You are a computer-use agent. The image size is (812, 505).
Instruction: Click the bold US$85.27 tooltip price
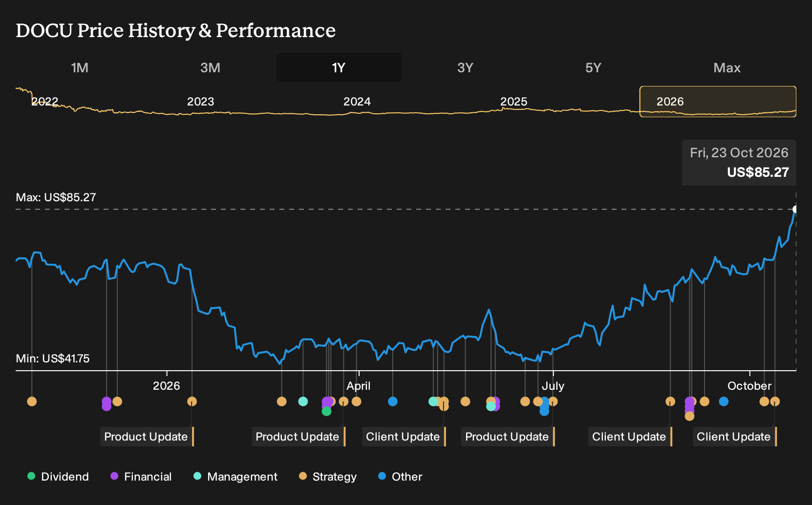(x=758, y=172)
